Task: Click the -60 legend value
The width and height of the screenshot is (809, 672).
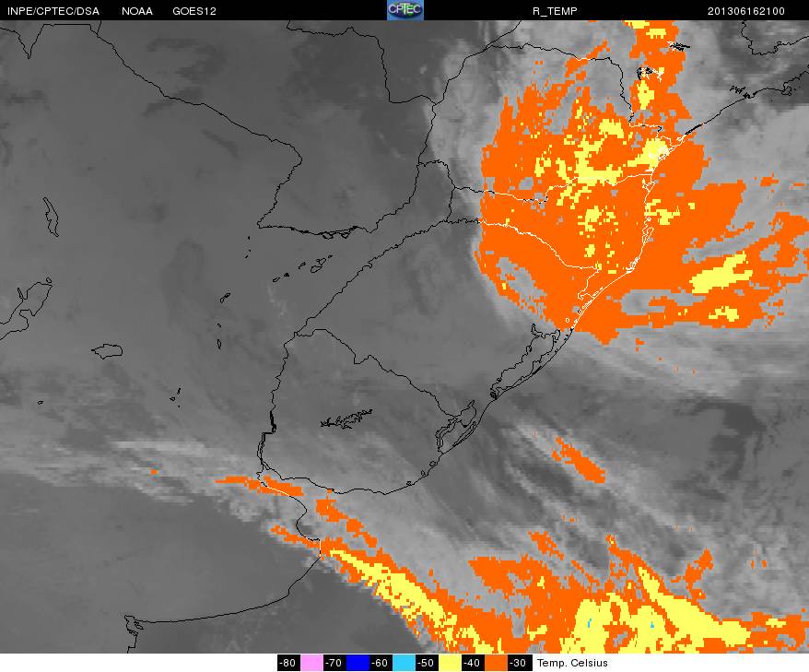Action: click(381, 663)
